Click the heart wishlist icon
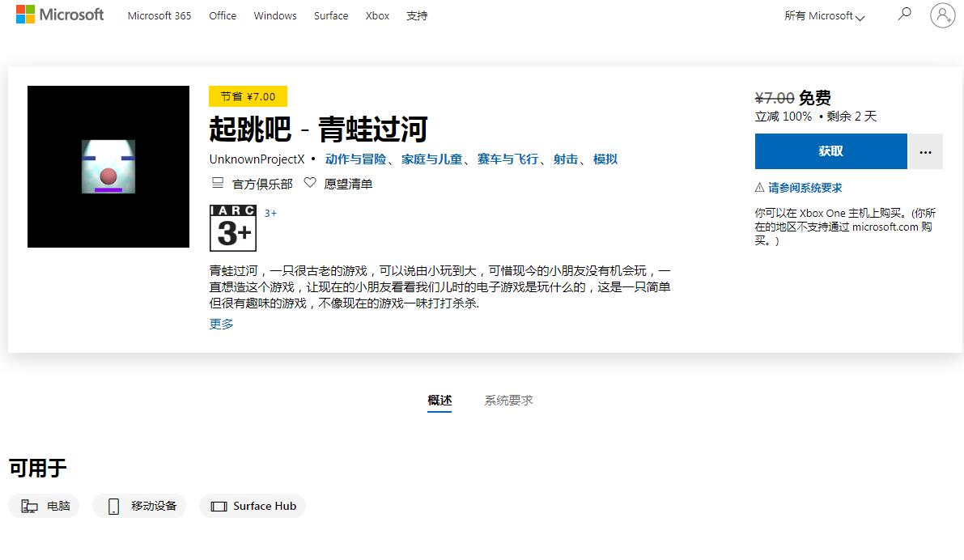 coord(310,183)
